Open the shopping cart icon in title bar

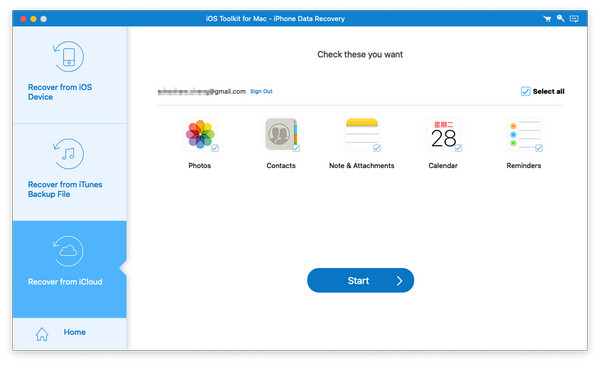coord(547,19)
